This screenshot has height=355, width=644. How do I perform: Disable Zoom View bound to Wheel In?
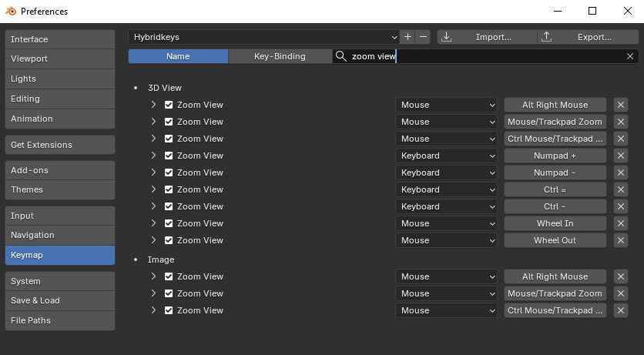[169, 223]
